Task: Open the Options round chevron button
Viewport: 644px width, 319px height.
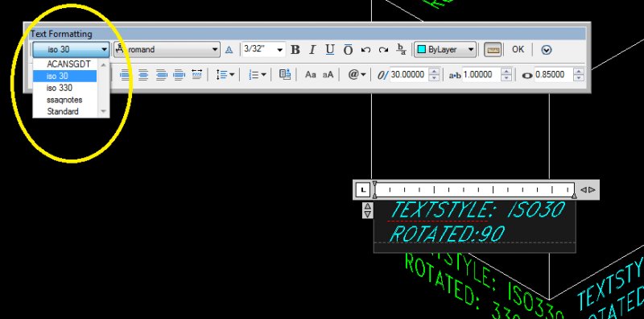Action: click(547, 50)
